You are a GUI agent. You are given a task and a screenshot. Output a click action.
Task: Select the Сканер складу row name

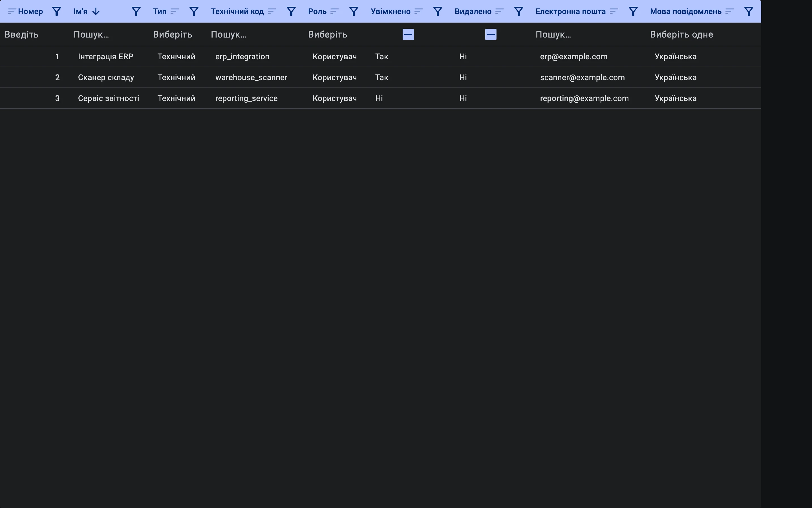coord(106,78)
